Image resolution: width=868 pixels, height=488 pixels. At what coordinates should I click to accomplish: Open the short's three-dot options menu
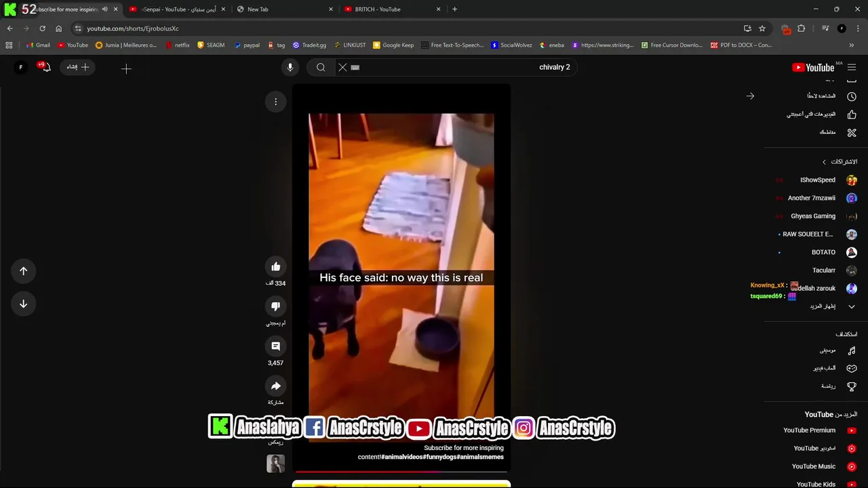[x=275, y=102]
